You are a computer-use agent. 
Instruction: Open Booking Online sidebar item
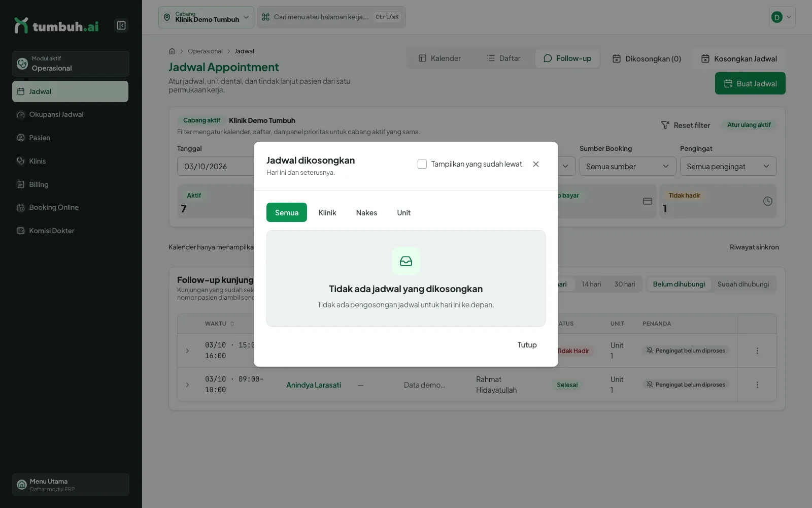pyautogui.click(x=70, y=207)
